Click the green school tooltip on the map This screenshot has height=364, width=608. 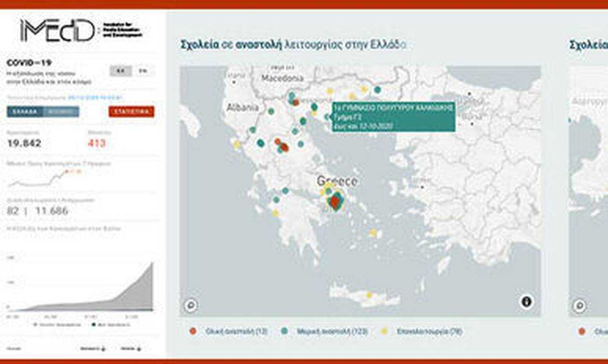[x=393, y=117]
